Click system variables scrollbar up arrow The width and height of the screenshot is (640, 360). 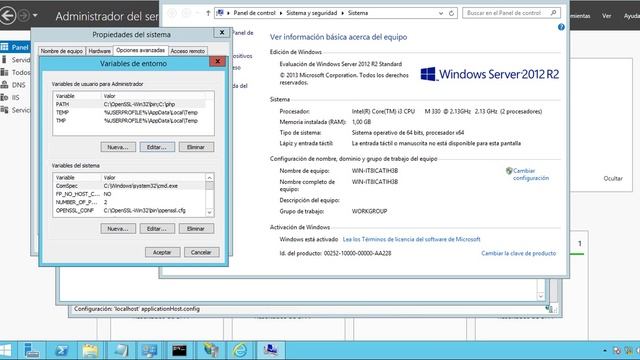pos(209,178)
